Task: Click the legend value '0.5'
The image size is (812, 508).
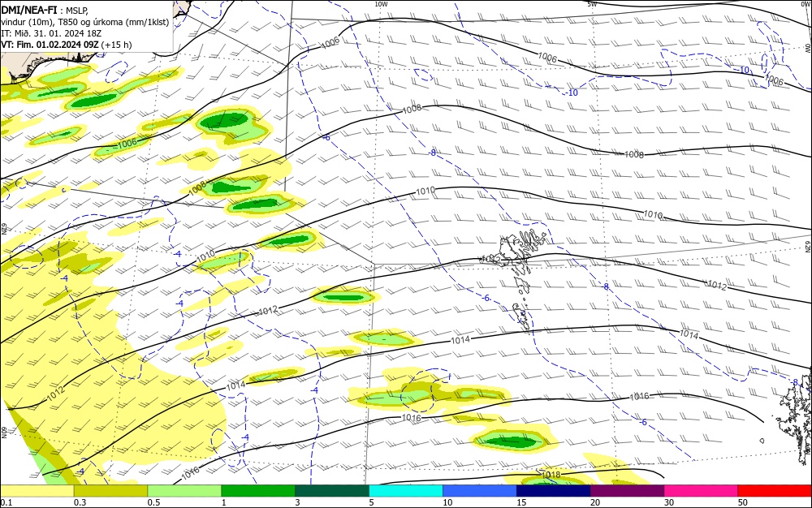Action: 153,502
